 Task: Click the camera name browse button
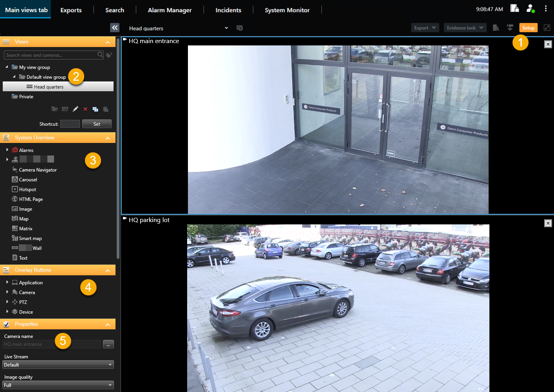click(108, 345)
